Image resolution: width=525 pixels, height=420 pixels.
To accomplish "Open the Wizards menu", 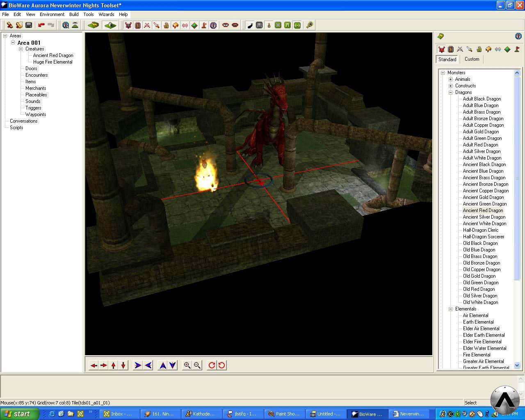I will [x=106, y=14].
